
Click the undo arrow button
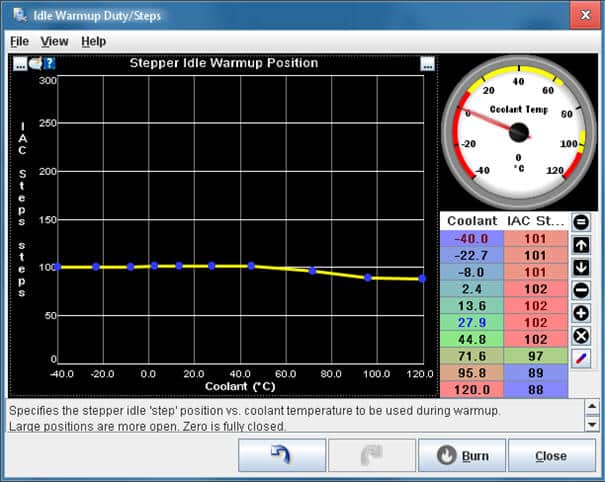[x=281, y=456]
